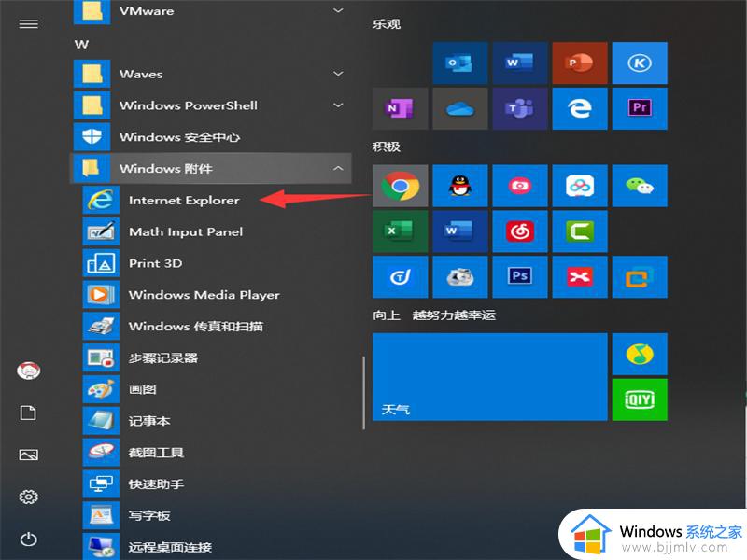The height and width of the screenshot is (560, 747).
Task: Select the 乐观 group title
Action: coord(387,24)
